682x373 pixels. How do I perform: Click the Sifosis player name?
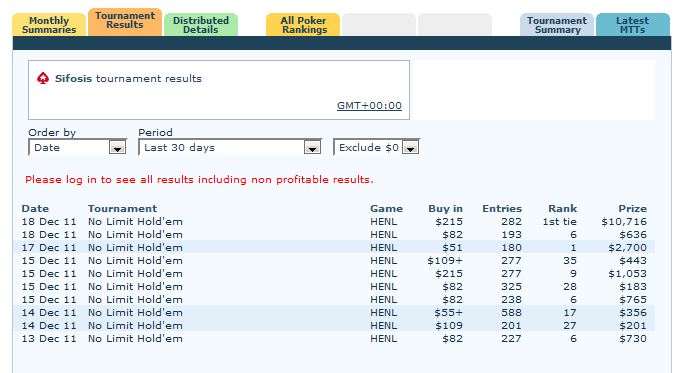pos(73,79)
